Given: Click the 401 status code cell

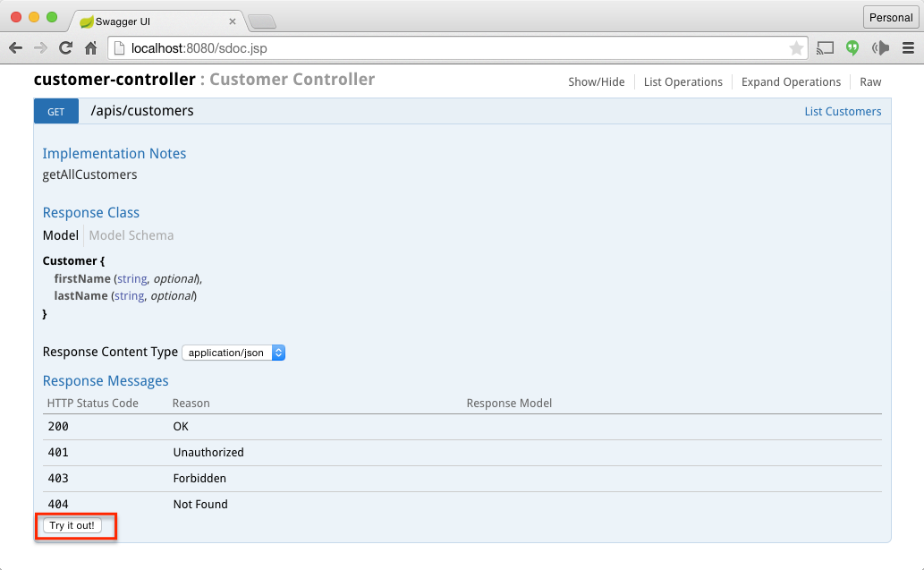Looking at the screenshot, I should click(58, 452).
